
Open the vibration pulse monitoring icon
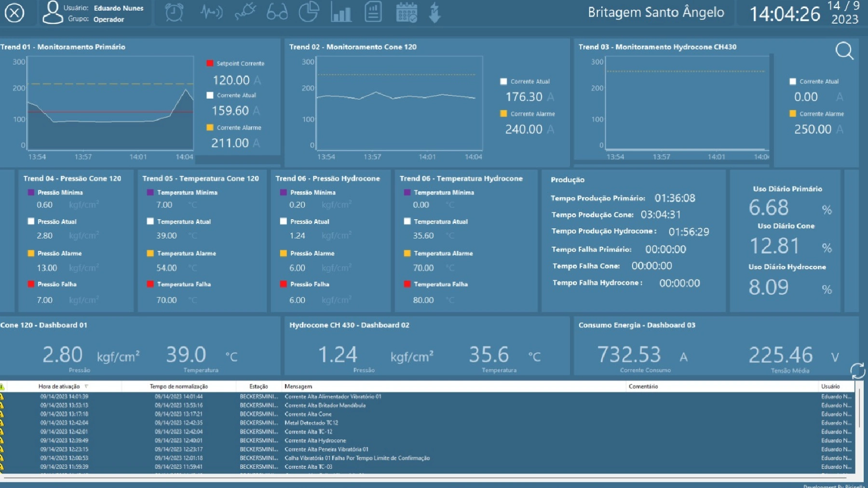tap(211, 12)
